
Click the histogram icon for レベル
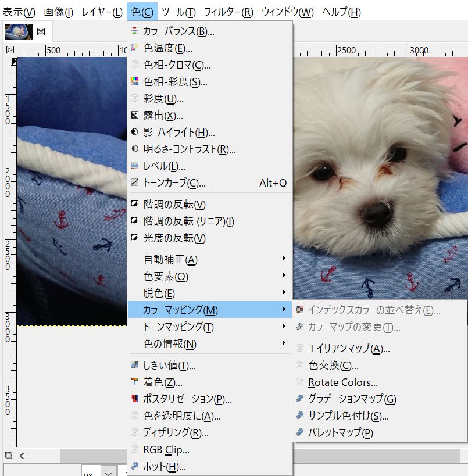tap(134, 166)
